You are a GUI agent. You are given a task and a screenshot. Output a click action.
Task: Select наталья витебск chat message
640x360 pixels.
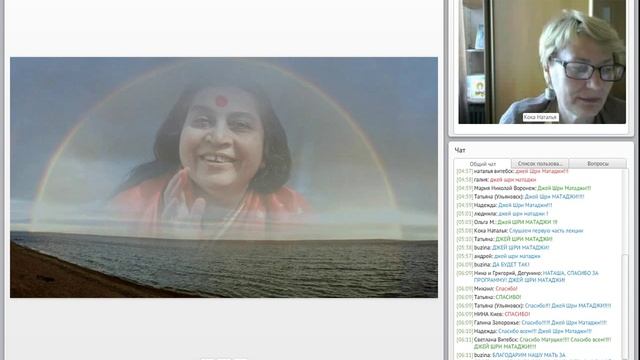click(512, 171)
